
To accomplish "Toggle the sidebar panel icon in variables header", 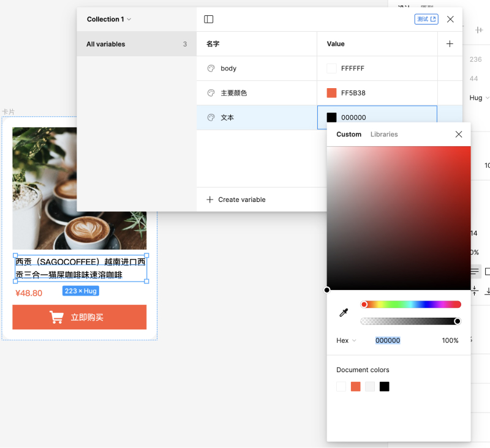I will point(209,20).
